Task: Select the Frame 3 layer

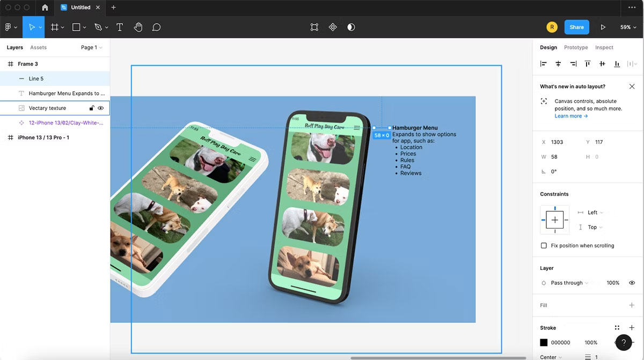Action: pyautogui.click(x=55, y=64)
